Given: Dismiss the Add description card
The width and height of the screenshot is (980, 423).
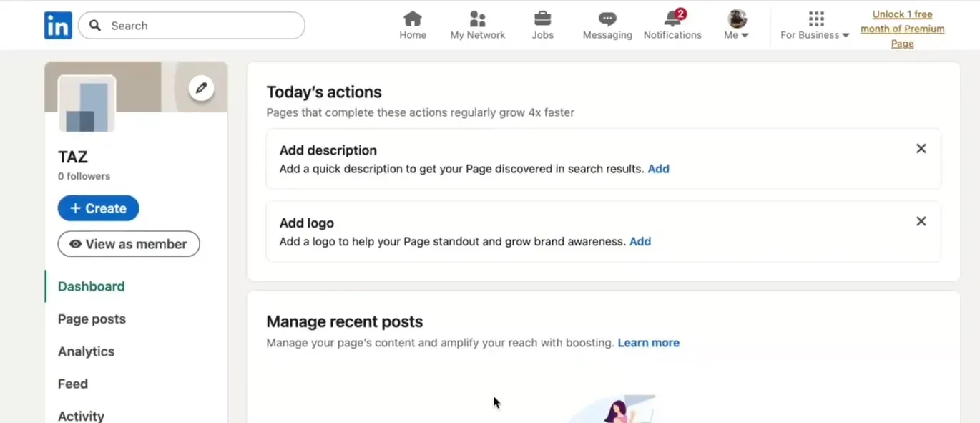Looking at the screenshot, I should tap(921, 149).
